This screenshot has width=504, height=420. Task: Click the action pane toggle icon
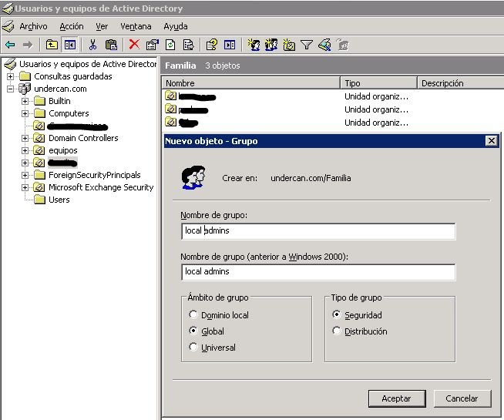click(230, 45)
